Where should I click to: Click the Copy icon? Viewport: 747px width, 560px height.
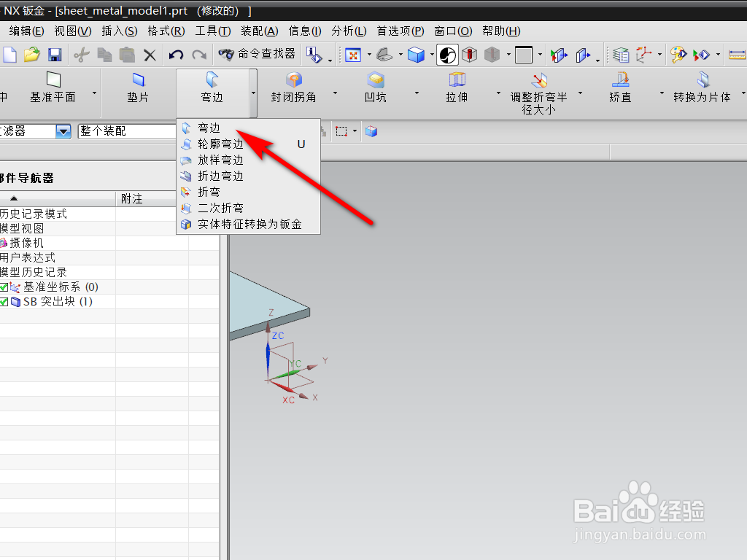coord(104,55)
